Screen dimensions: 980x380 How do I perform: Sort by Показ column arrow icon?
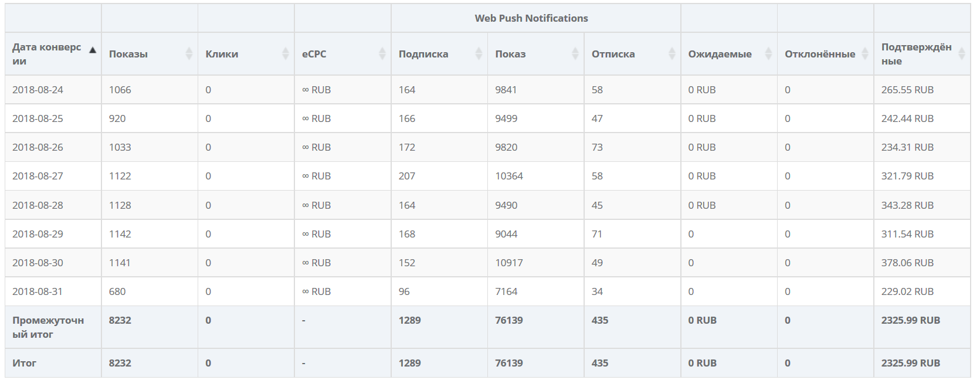point(575,54)
